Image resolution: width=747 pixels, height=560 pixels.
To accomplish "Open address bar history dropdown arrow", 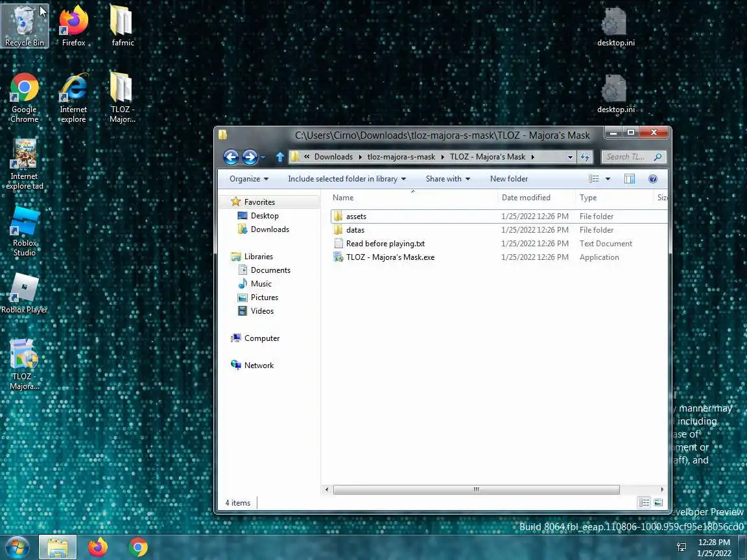I will click(570, 157).
